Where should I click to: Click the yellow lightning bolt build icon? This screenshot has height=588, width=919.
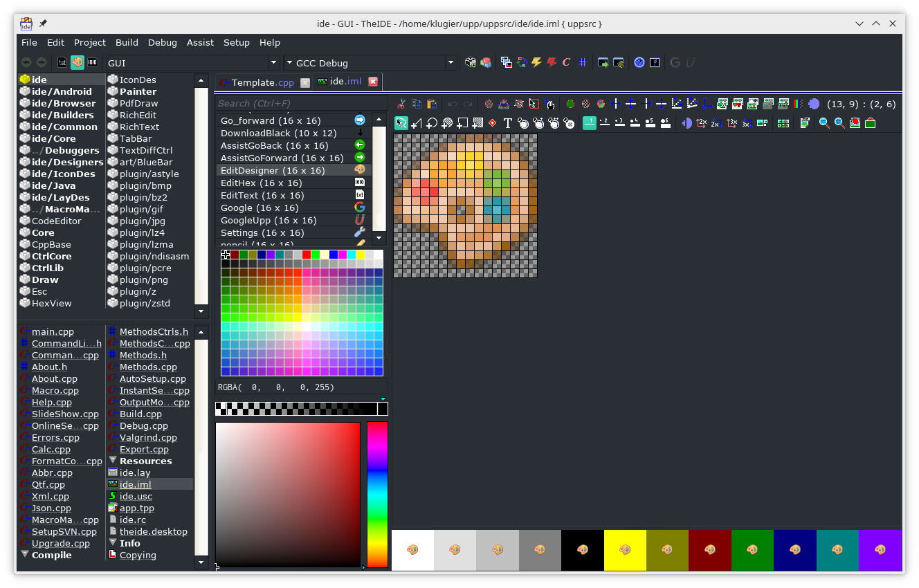pyautogui.click(x=536, y=62)
